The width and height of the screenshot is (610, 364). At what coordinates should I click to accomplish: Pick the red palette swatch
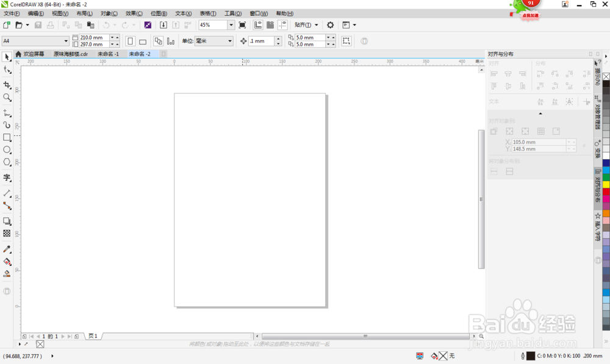606,191
